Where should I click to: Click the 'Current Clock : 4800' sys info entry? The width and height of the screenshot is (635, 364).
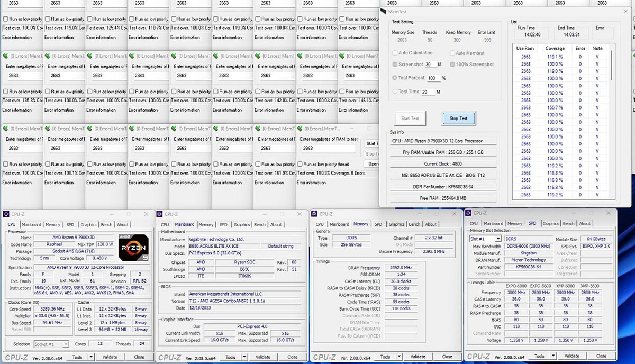(443, 164)
